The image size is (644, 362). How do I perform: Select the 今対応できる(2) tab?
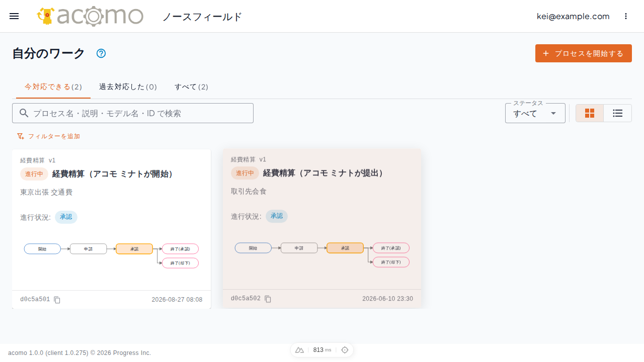pyautogui.click(x=53, y=87)
